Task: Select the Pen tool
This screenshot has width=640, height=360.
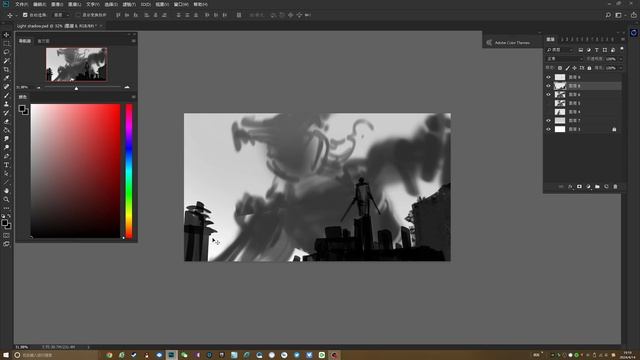Action: [6, 156]
